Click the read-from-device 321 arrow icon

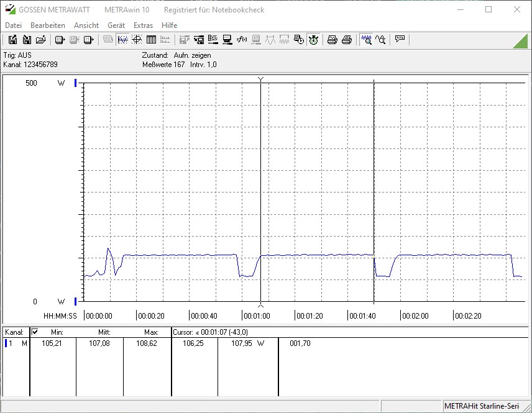pos(60,40)
